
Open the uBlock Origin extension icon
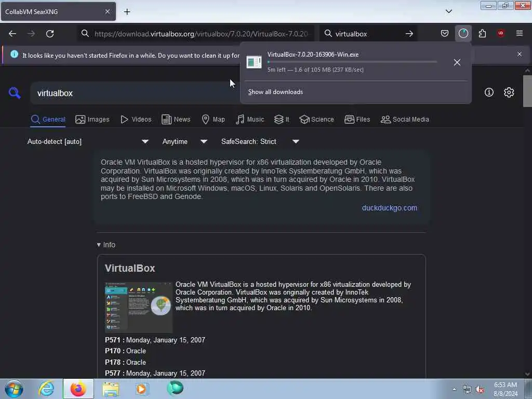pyautogui.click(x=500, y=33)
